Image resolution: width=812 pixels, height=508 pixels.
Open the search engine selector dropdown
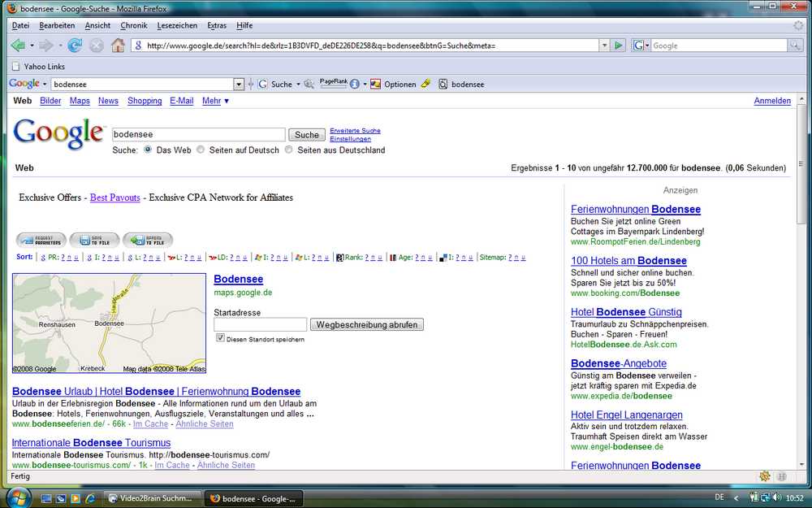point(640,46)
